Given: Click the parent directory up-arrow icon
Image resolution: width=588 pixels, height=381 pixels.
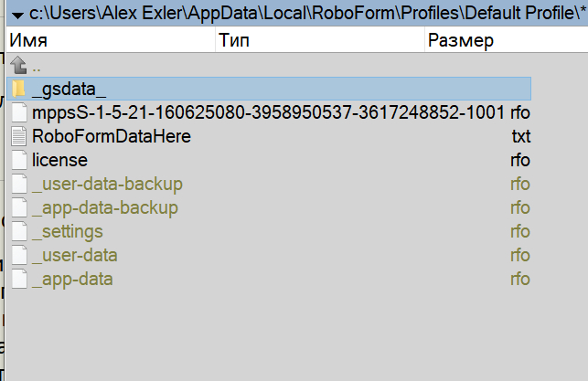Looking at the screenshot, I should 18,66.
